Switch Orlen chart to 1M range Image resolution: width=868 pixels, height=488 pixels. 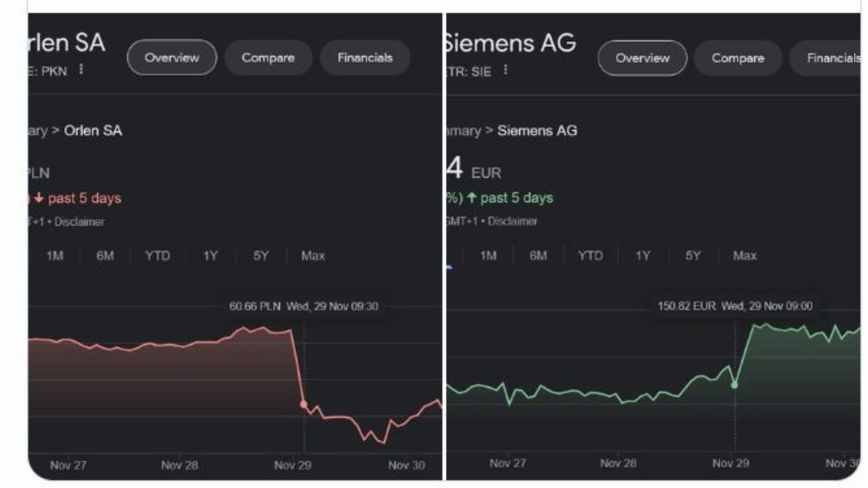(55, 256)
